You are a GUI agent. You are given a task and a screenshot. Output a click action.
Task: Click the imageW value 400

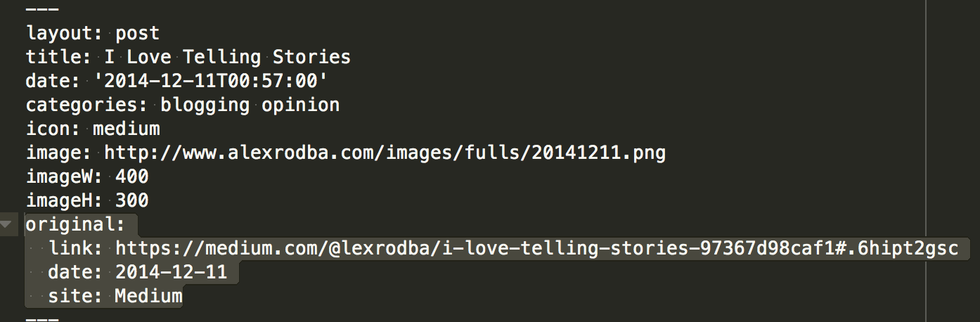[132, 176]
